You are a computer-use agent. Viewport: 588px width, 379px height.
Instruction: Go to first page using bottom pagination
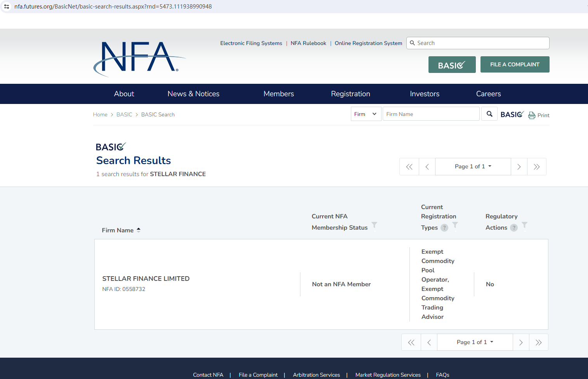(x=411, y=343)
